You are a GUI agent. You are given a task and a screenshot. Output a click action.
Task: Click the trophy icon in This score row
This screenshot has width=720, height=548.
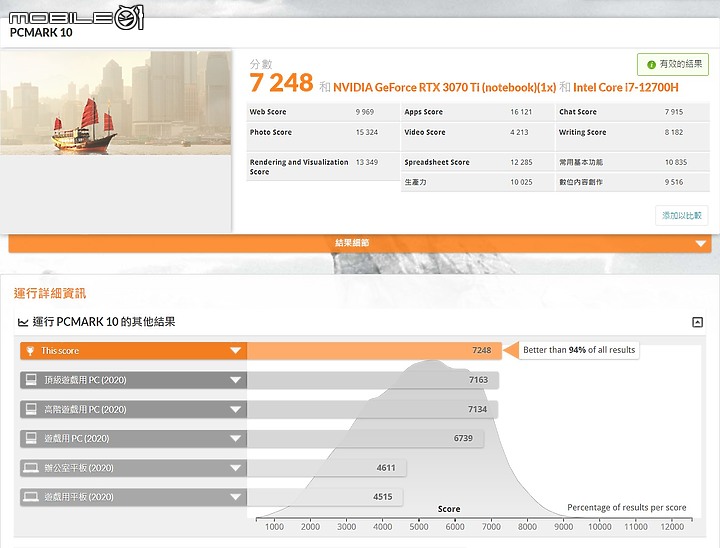[30, 351]
